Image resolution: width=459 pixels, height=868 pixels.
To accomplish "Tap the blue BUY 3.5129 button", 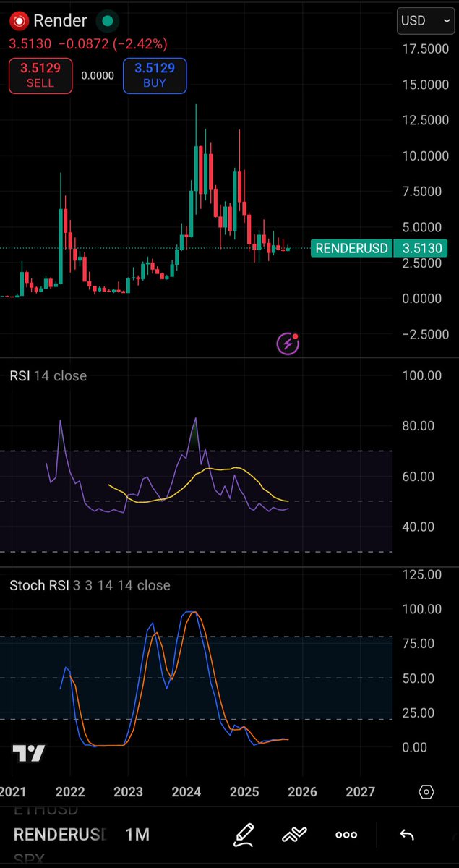I will 155,75.
